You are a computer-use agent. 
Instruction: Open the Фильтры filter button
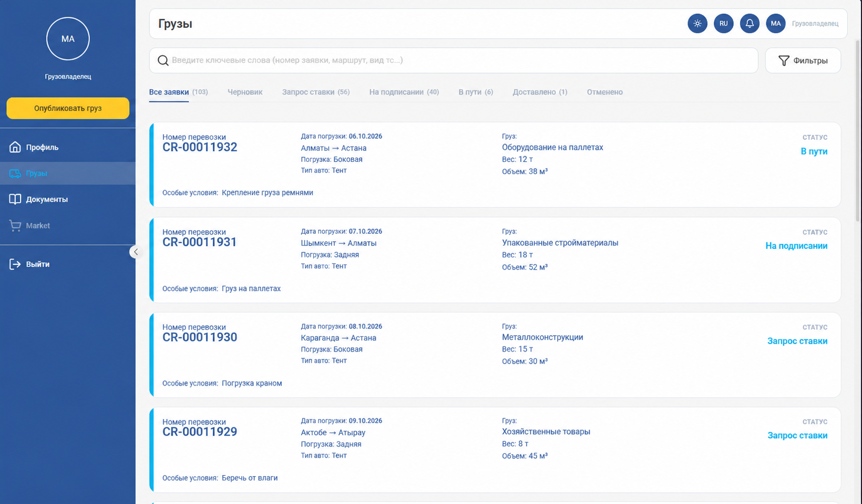tap(803, 60)
